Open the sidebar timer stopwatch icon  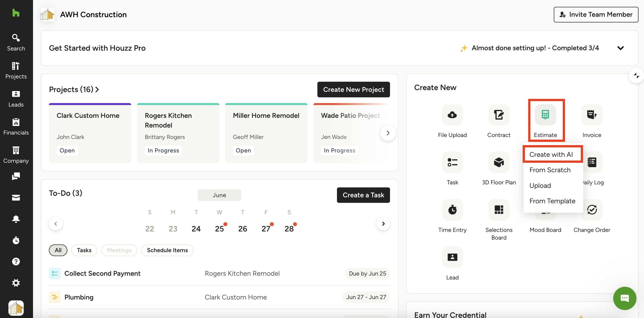pos(16,240)
